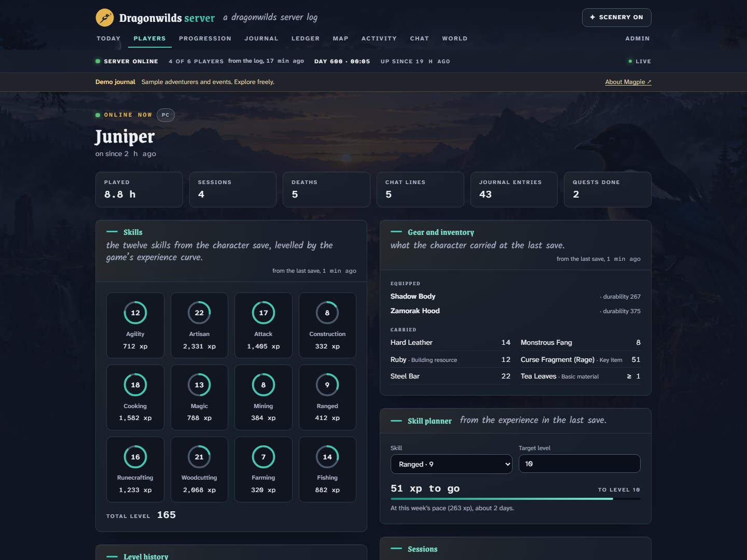Open the Chat tab
Screen dimensions: 747x560
click(419, 38)
